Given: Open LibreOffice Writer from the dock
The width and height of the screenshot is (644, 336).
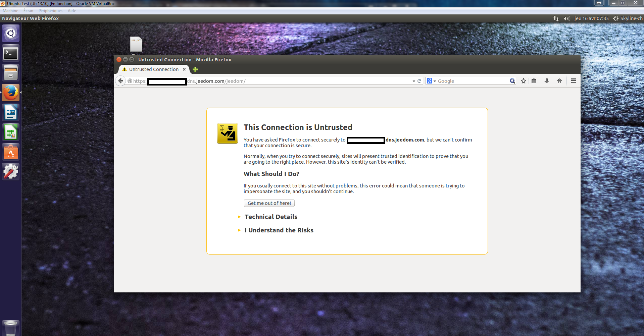Looking at the screenshot, I should click(11, 112).
